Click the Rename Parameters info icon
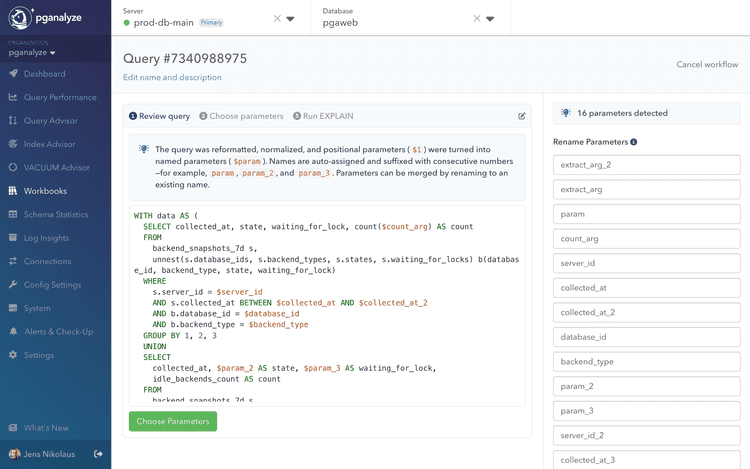This screenshot has height=469, width=750. point(634,142)
